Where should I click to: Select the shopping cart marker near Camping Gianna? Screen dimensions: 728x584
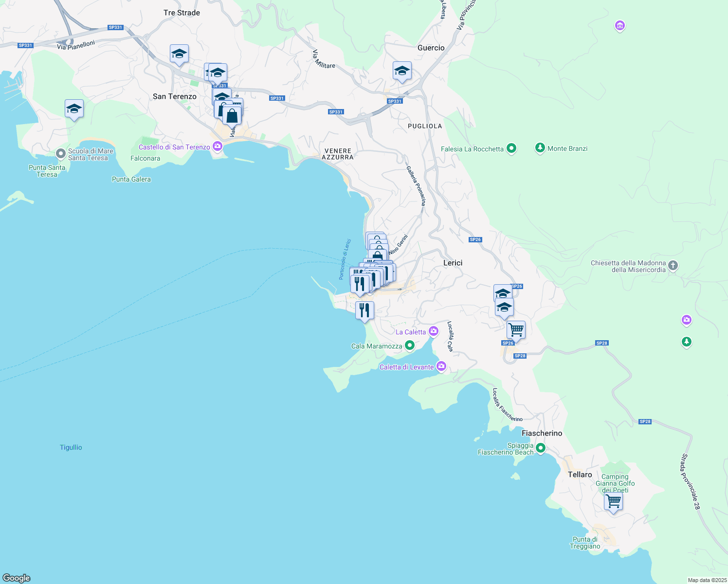pyautogui.click(x=613, y=502)
